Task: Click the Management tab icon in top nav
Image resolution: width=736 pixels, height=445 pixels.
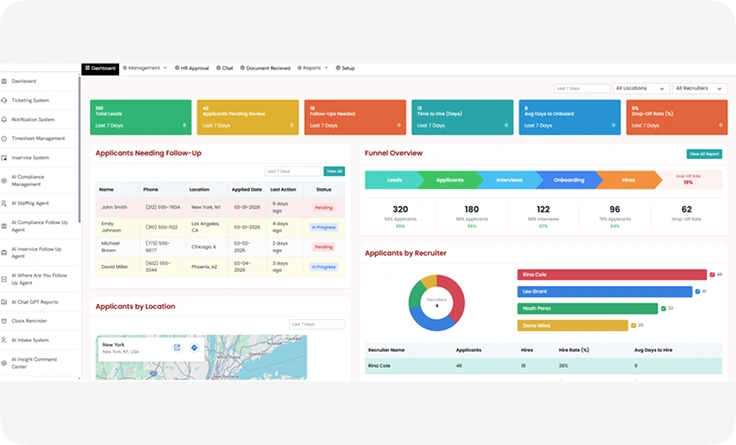Action: pyautogui.click(x=125, y=68)
